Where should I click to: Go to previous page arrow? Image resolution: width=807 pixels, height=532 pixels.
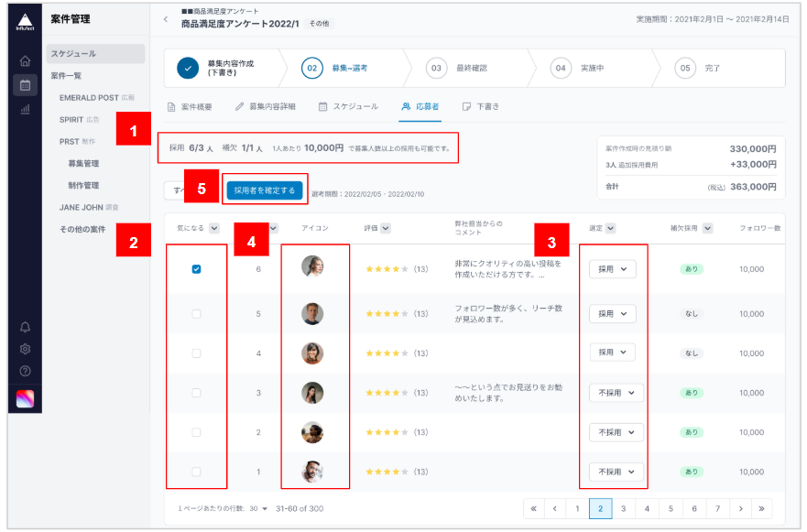pos(555,509)
